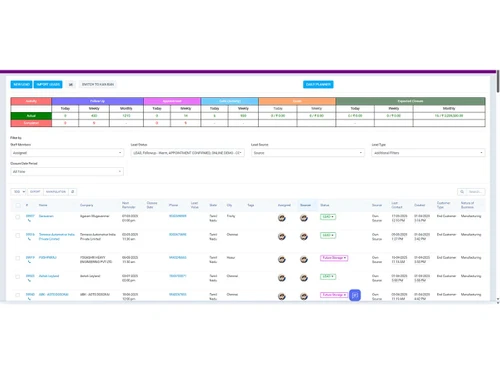
Task: Sort the table by the Created column
Action: [419, 205]
